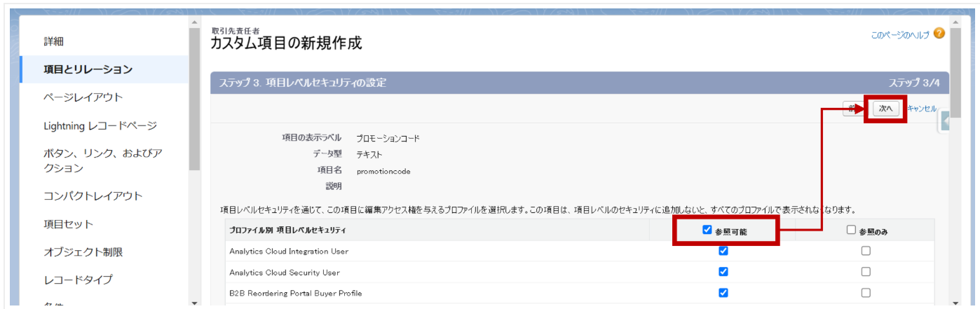The image size is (980, 309).
Task: Open 詳細 in the sidebar
Action: pos(54,41)
